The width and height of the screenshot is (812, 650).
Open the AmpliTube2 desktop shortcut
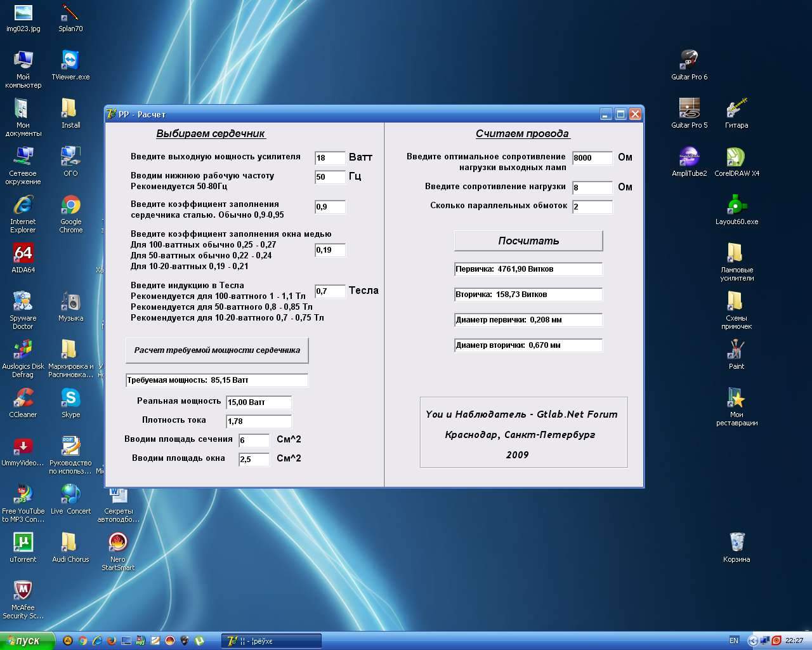pos(689,157)
